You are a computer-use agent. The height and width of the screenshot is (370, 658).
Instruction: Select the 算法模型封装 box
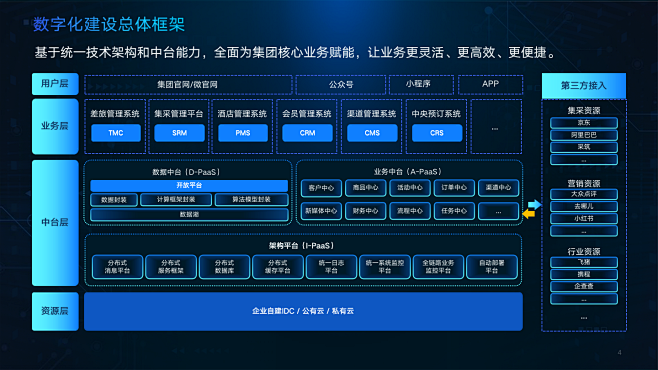(251, 200)
